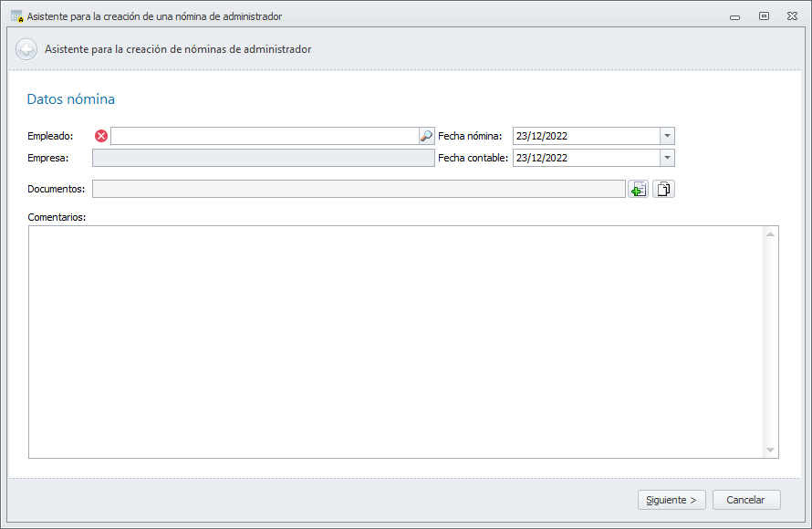This screenshot has height=529, width=812.
Task: Click the back arrow wizard button
Action: [26, 49]
